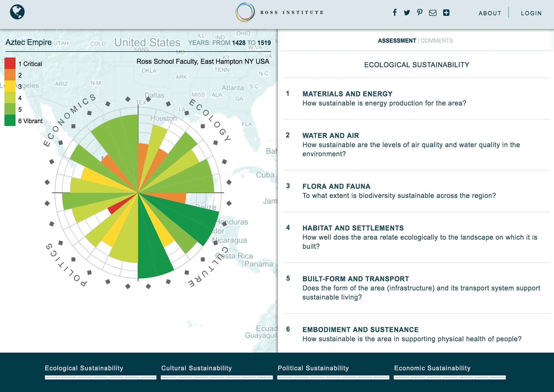This screenshot has width=554, height=392.
Task: Send by email envelope icon
Action: (x=433, y=13)
